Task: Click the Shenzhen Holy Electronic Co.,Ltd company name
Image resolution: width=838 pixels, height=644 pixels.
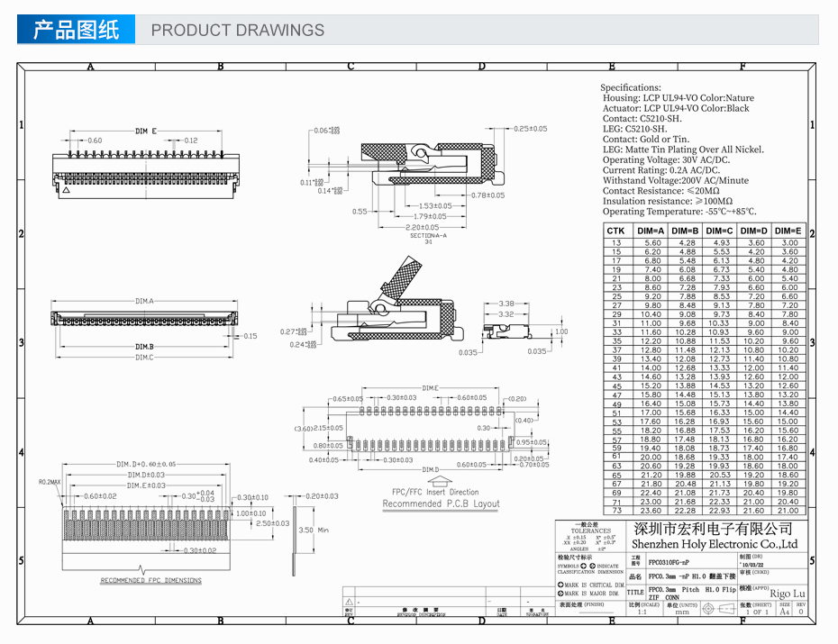Action: click(715, 544)
